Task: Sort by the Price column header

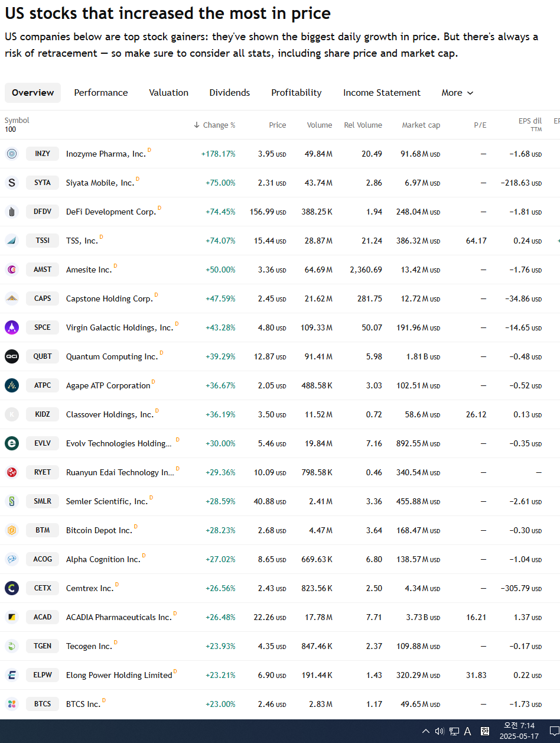Action: [x=278, y=125]
